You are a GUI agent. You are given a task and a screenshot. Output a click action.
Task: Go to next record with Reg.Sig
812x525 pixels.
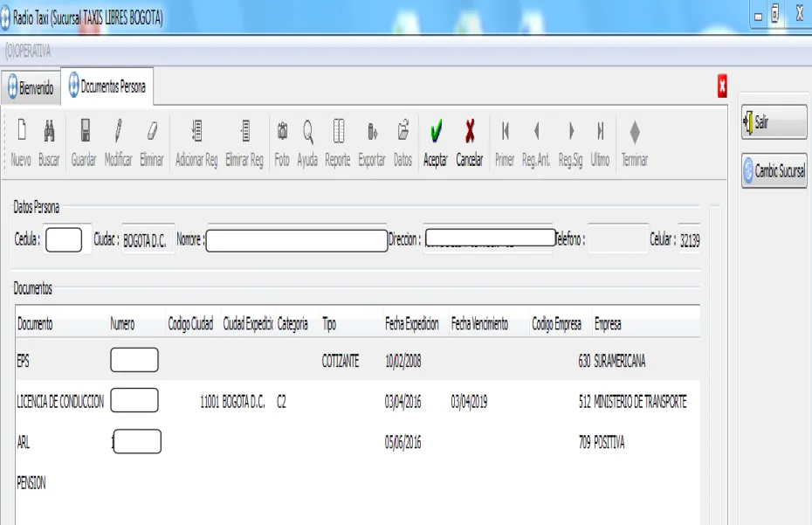(x=571, y=142)
